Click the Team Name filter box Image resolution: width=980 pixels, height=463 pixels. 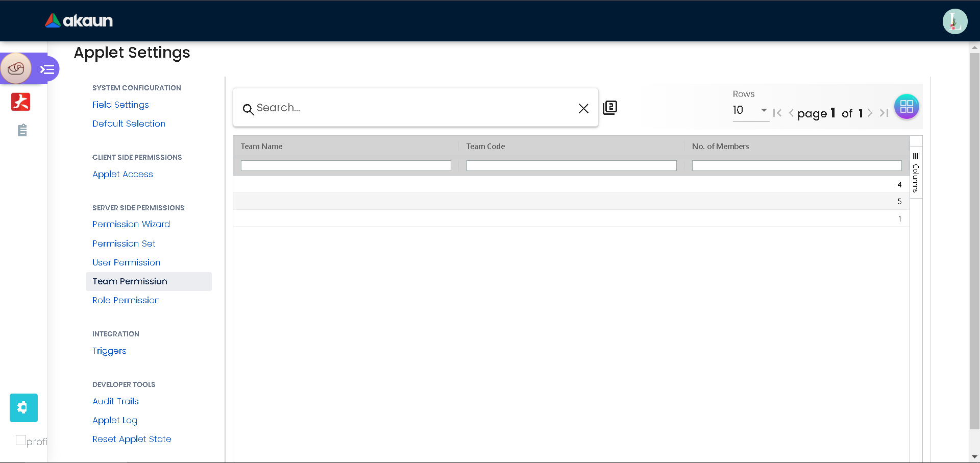(x=346, y=166)
